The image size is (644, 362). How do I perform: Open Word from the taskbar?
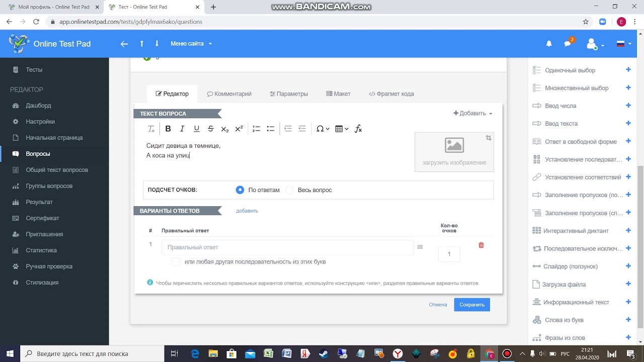tap(287, 353)
